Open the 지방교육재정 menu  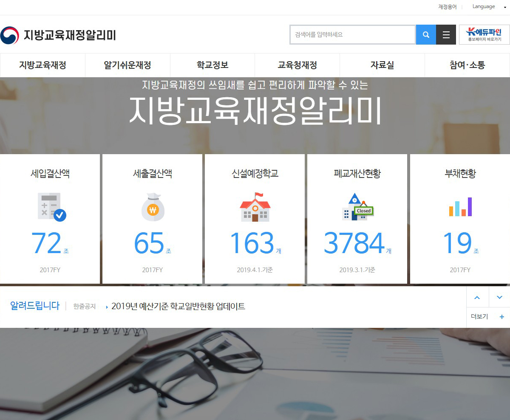point(42,65)
